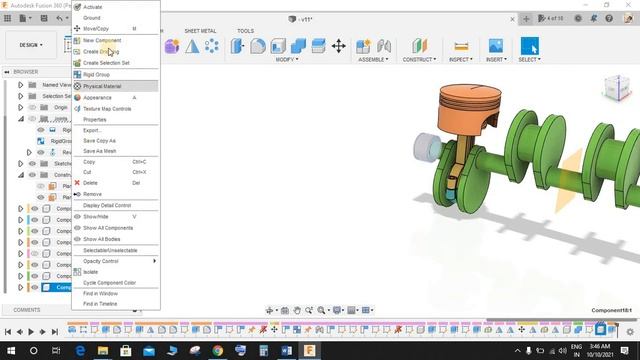Open the Help question mark icon

[609, 18]
